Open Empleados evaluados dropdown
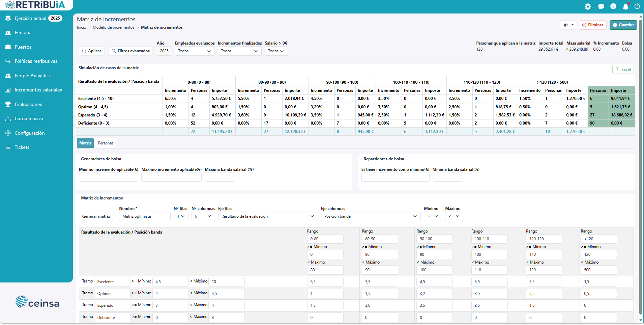The width and height of the screenshot is (644, 325). point(195,51)
